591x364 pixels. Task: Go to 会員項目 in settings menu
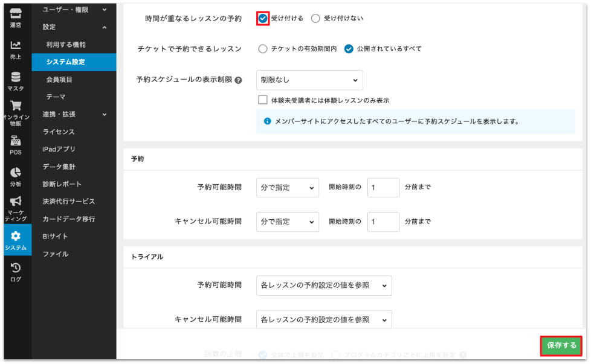[59, 79]
